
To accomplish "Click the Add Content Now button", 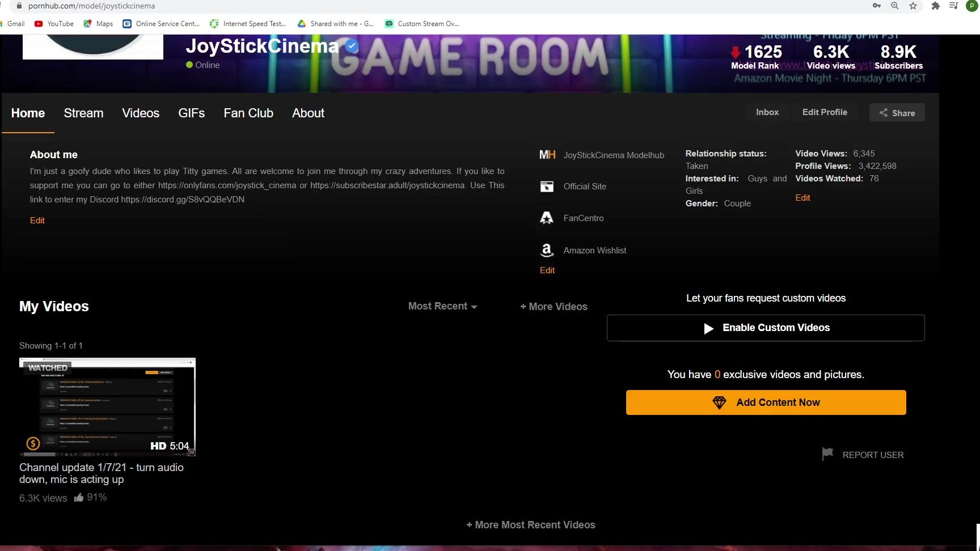I will click(766, 402).
